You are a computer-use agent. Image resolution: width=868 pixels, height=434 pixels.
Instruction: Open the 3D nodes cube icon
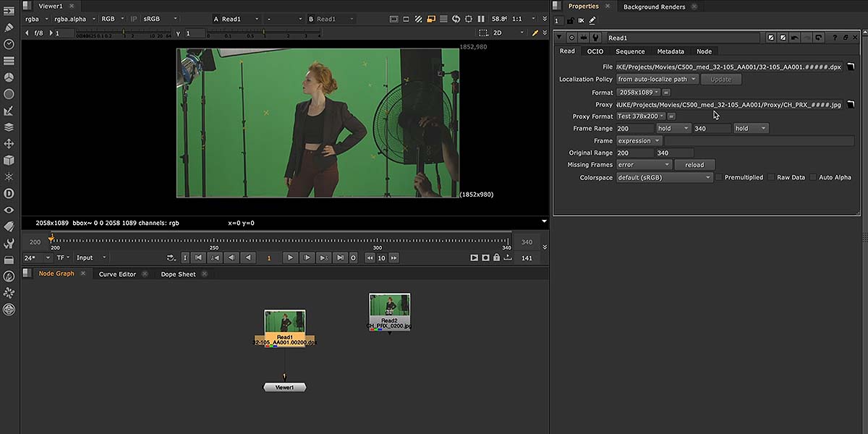coord(9,161)
